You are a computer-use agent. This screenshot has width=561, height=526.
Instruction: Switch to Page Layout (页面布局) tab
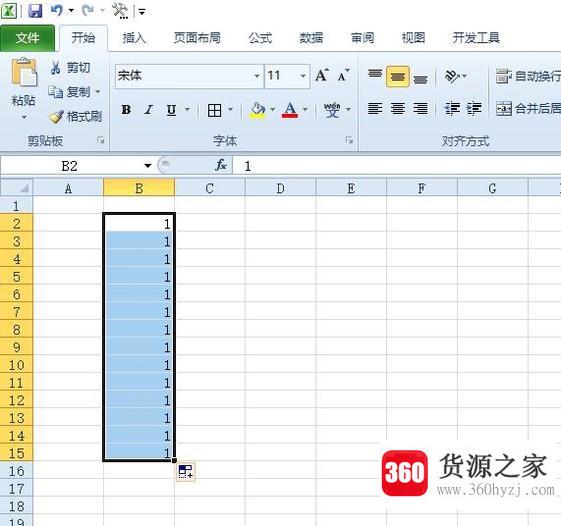pos(197,38)
